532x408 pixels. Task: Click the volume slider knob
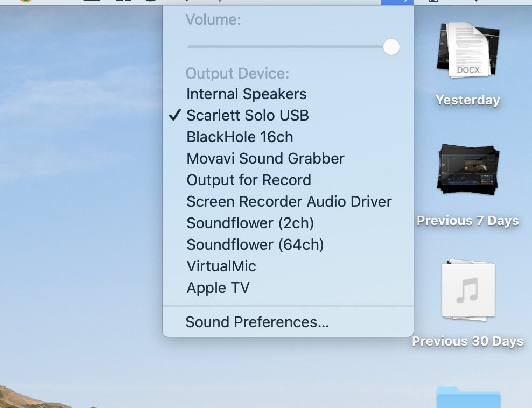click(391, 47)
